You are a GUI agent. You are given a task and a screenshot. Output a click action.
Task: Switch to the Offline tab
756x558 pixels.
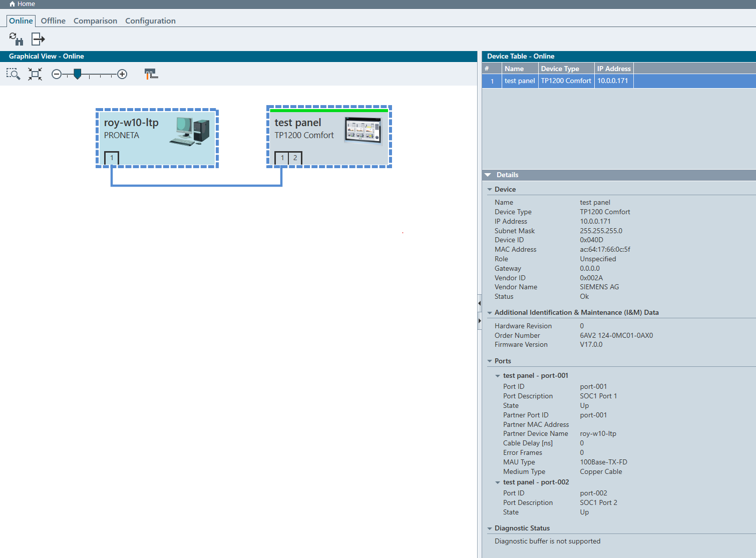coord(53,21)
